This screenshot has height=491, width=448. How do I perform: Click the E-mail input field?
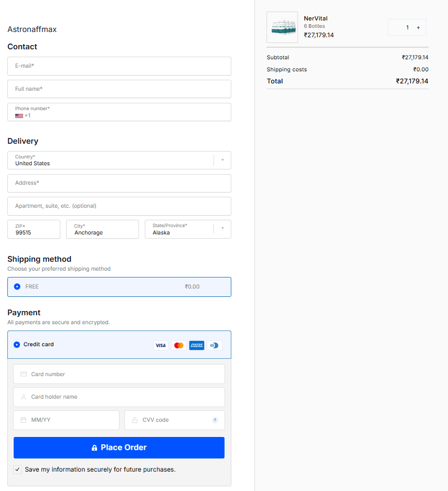tap(119, 66)
